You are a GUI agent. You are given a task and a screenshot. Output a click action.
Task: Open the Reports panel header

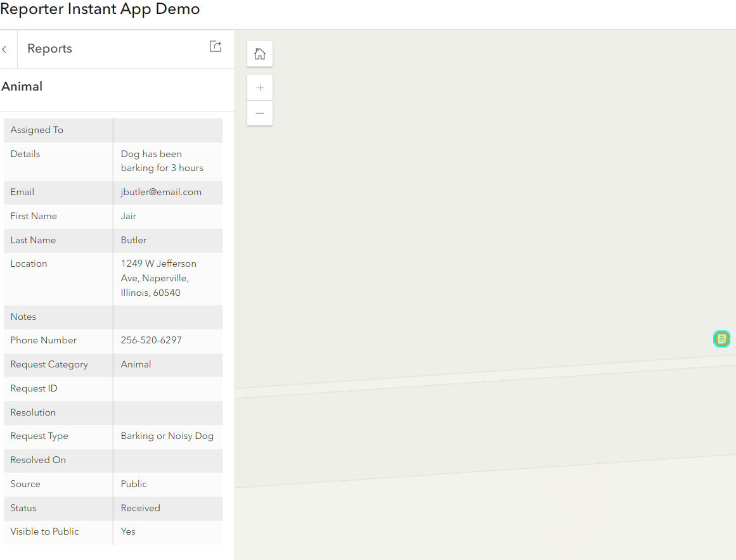pyautogui.click(x=49, y=49)
